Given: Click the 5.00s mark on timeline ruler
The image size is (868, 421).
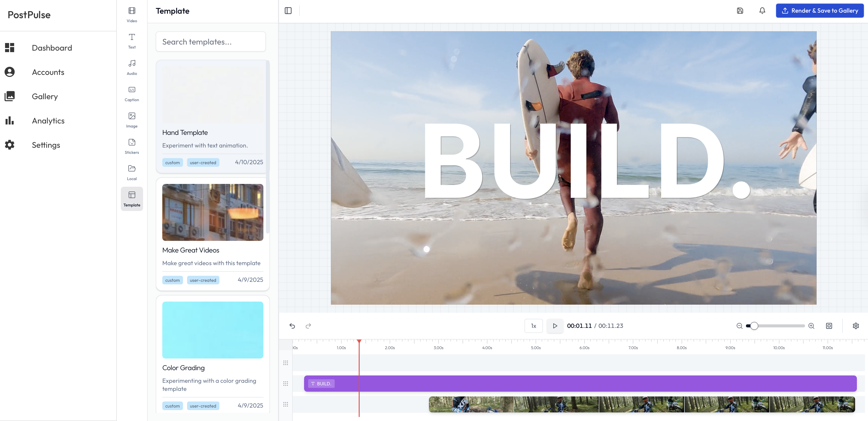Looking at the screenshot, I should 536,347.
